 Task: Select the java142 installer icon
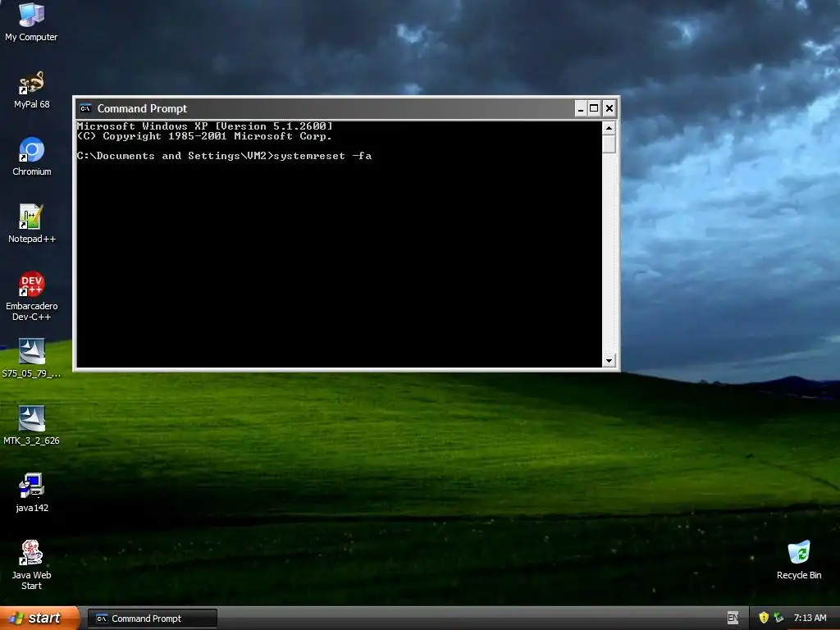click(32, 493)
